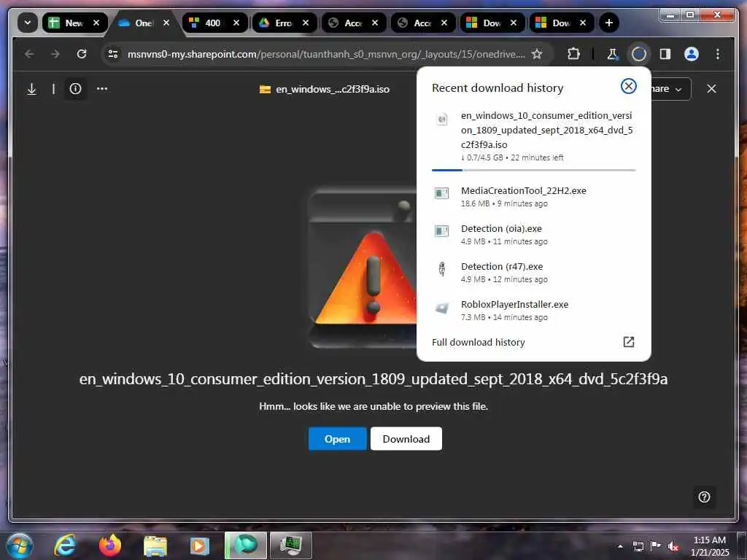Open the tab search dropdown arrow
Viewport: 747px width, 560px height.
coord(27,23)
